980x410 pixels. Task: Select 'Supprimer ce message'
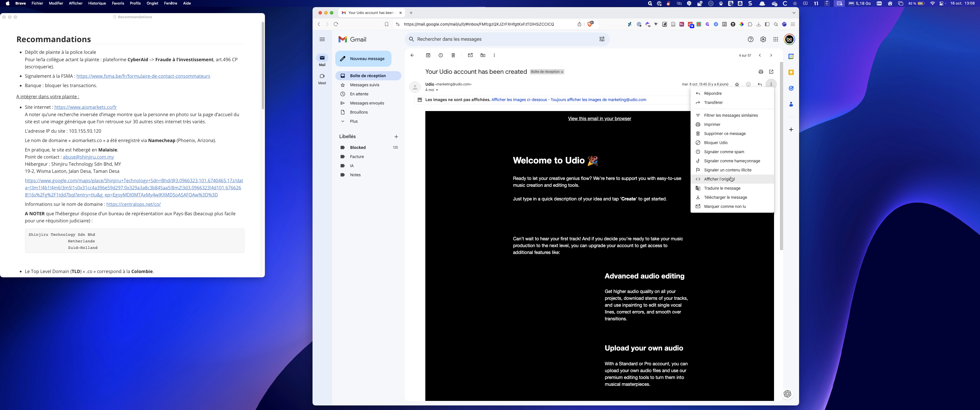tap(732, 134)
